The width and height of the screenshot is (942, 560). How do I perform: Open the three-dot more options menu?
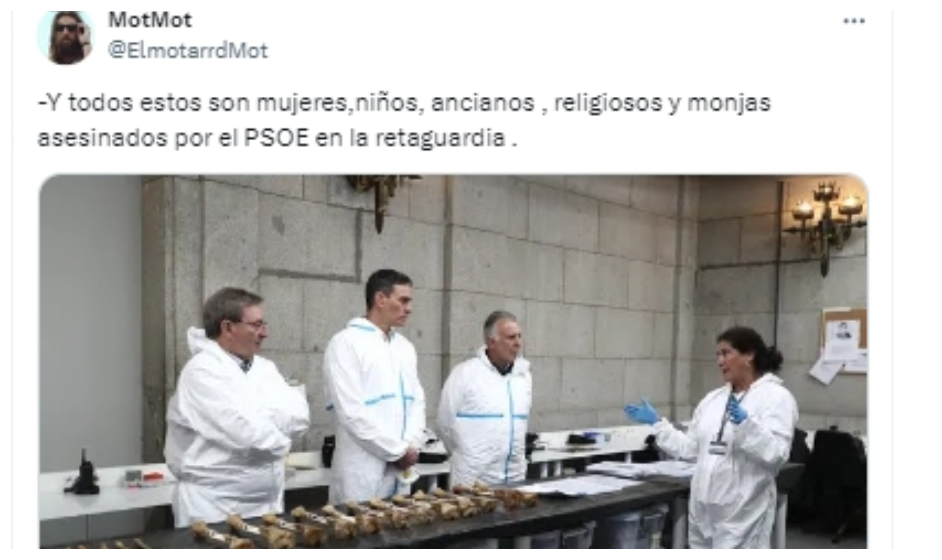[x=854, y=21]
